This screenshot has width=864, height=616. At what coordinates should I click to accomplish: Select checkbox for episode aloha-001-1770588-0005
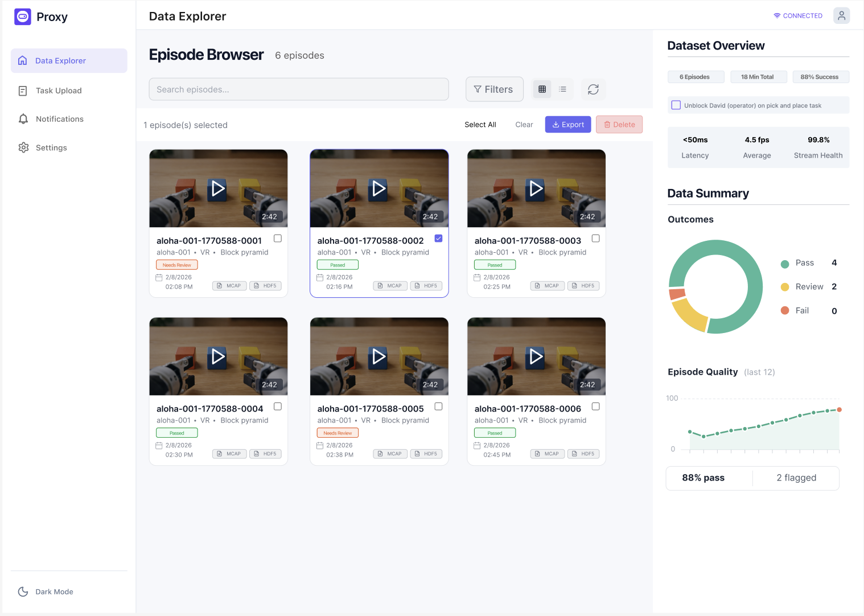[438, 406]
